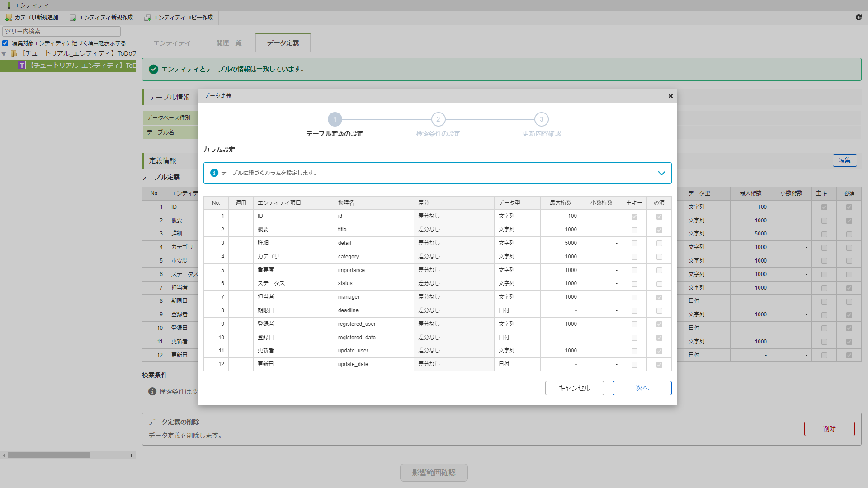
Task: Click the エンティティ新規作成 icon
Action: [x=73, y=18]
